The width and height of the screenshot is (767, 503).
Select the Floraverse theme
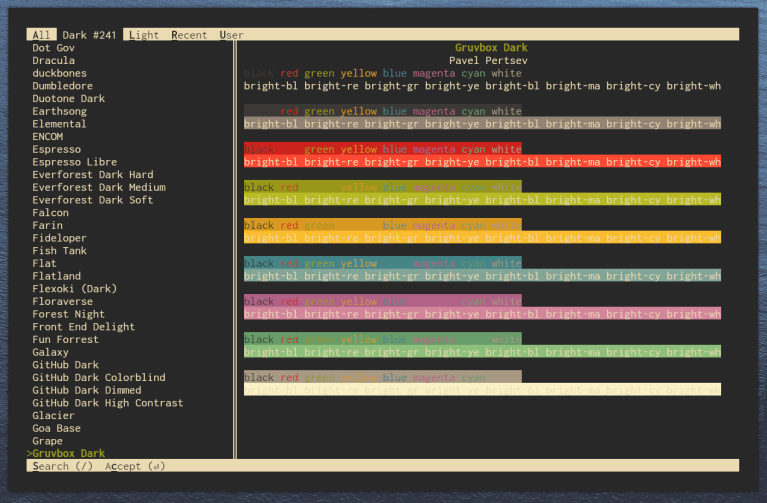pyautogui.click(x=62, y=301)
